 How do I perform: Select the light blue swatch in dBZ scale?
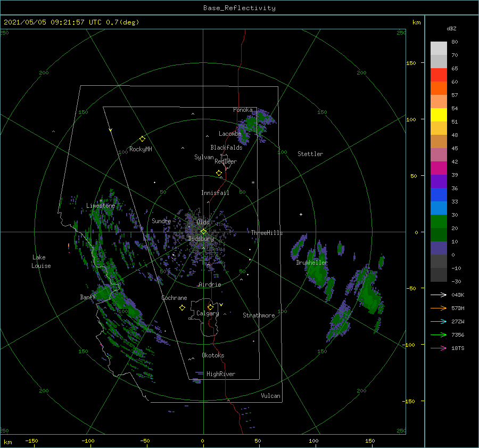[439, 208]
